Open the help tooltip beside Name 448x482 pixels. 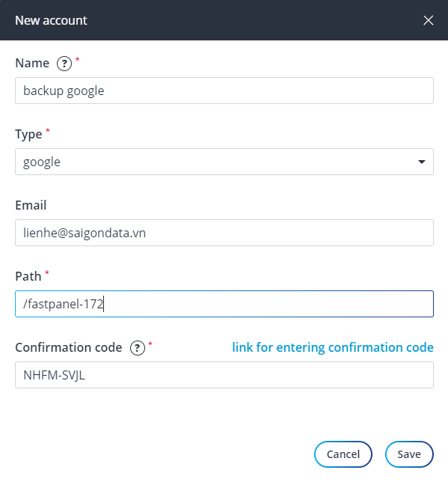pos(64,64)
